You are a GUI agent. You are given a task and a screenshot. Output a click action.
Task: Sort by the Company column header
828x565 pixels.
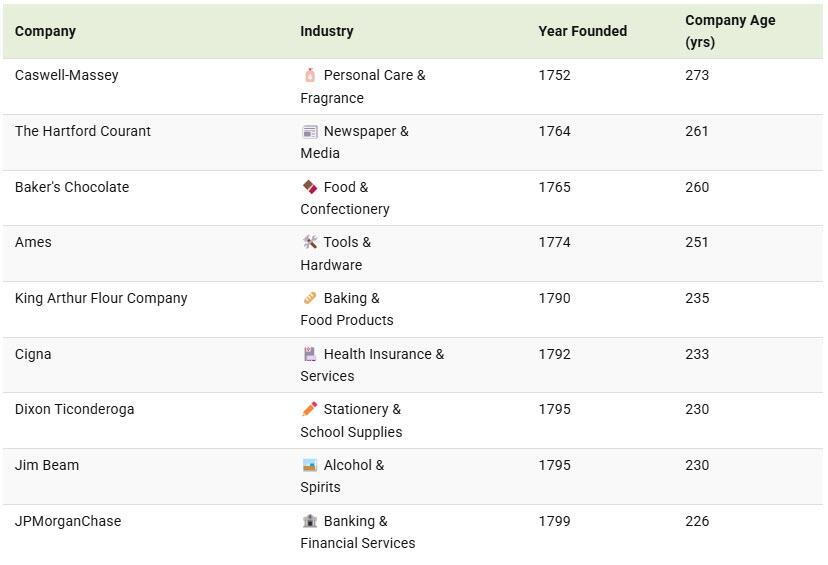[45, 31]
